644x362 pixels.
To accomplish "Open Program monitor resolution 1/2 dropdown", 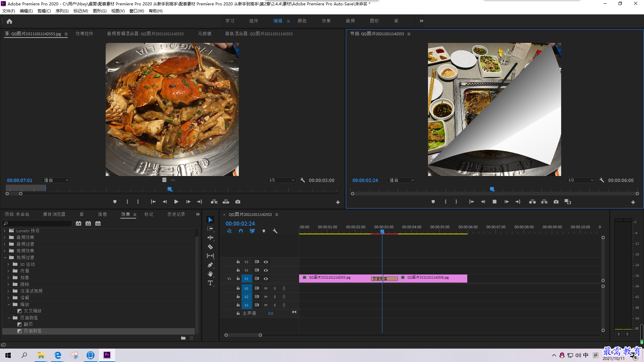I will 581,180.
